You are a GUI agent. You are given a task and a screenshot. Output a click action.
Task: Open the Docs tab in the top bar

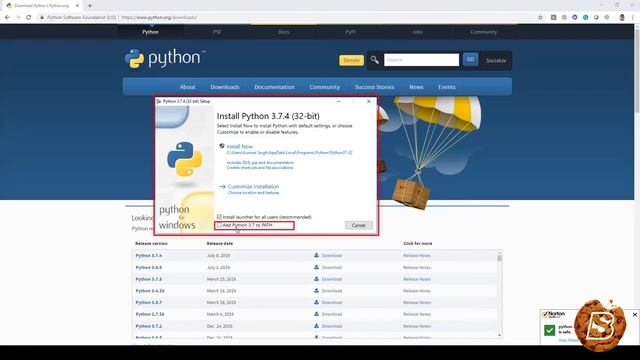click(284, 32)
